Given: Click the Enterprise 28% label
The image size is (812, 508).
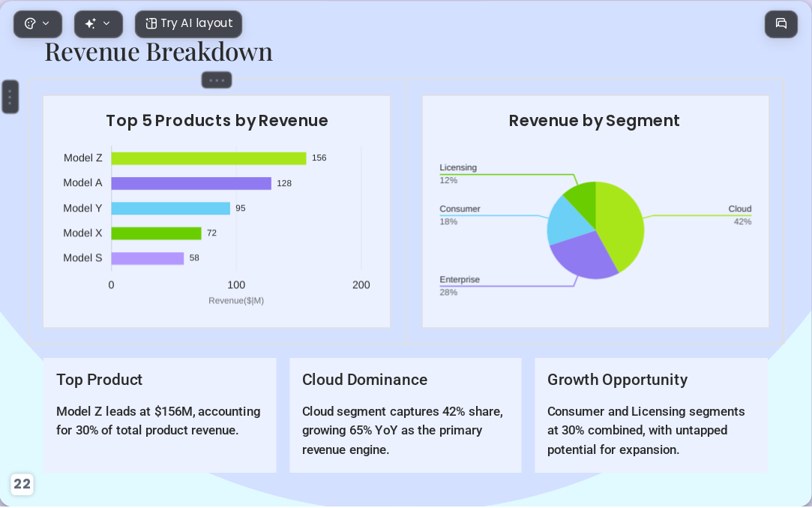Looking at the screenshot, I should pyautogui.click(x=460, y=286).
